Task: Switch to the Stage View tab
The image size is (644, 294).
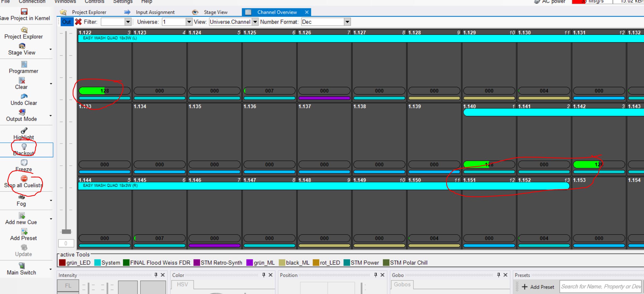Action: click(x=215, y=12)
